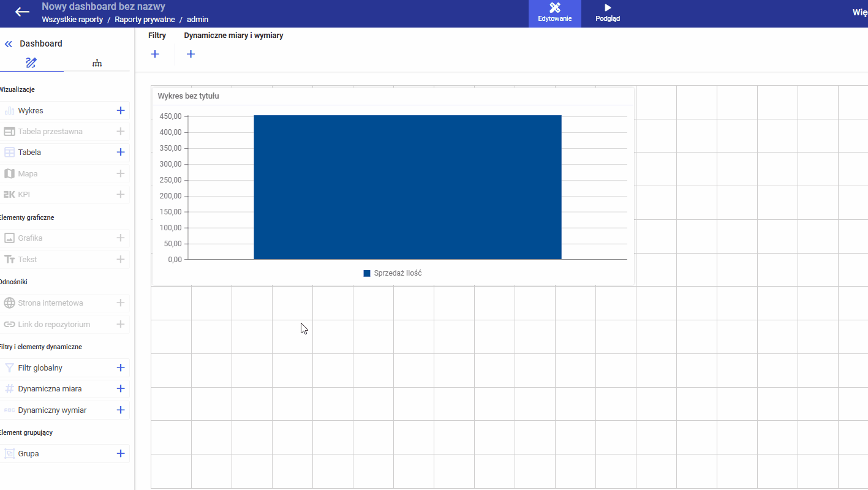This screenshot has width=868, height=490.
Task: Click the Tekst typography icon
Action: (9, 260)
